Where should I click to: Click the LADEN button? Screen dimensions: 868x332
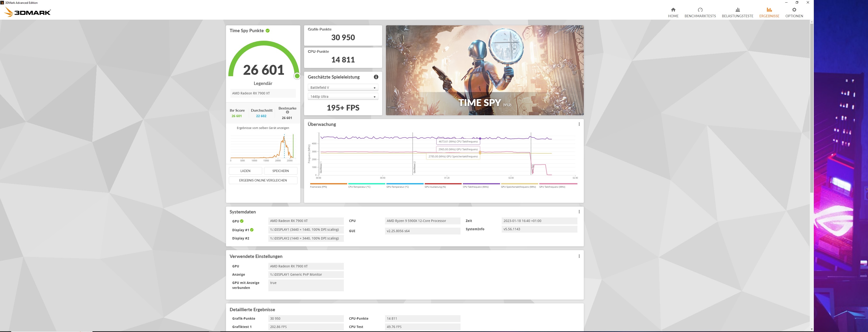(x=245, y=171)
